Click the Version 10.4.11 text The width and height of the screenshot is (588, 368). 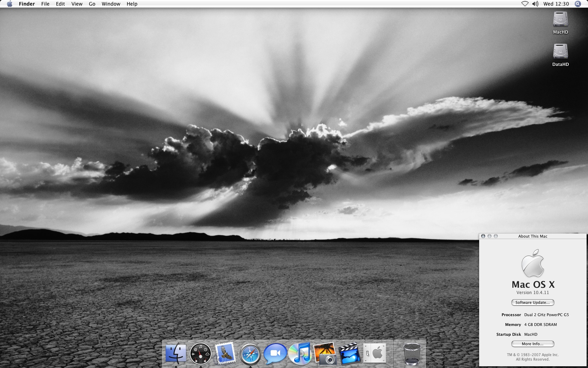pyautogui.click(x=532, y=293)
